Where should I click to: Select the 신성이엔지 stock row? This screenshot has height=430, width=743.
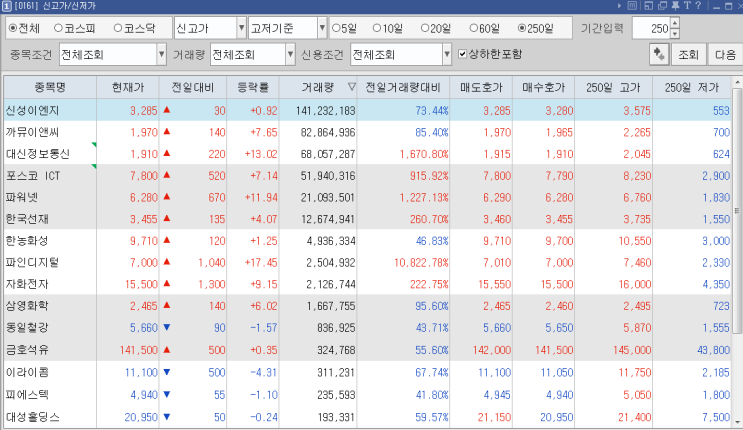(x=367, y=110)
